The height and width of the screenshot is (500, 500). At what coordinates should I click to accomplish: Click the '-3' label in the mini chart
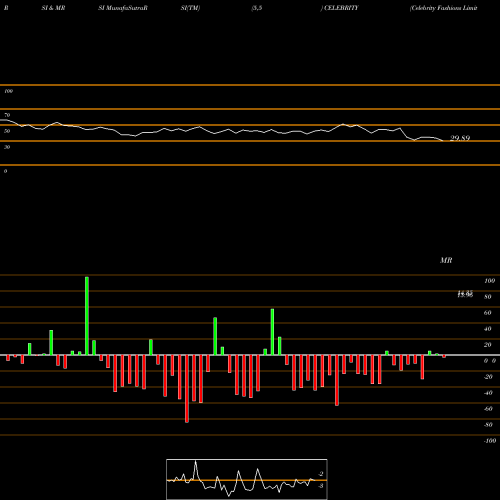coord(321,486)
